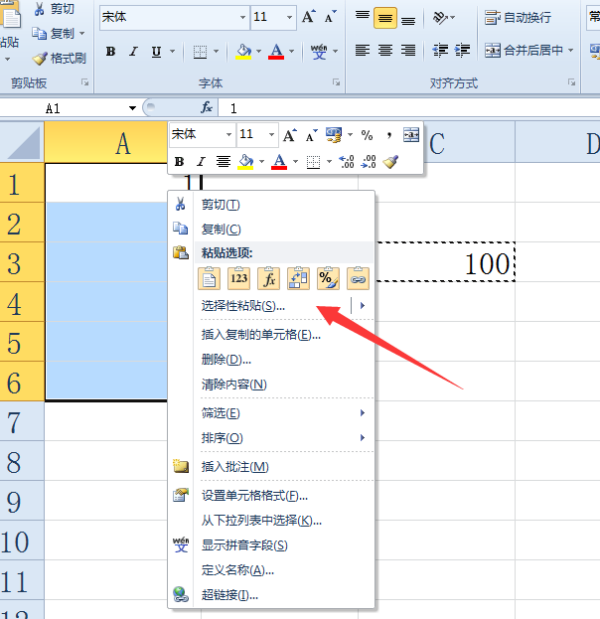600x619 pixels.
Task: Open the ribbon font name box 宋体
Action: (x=174, y=17)
